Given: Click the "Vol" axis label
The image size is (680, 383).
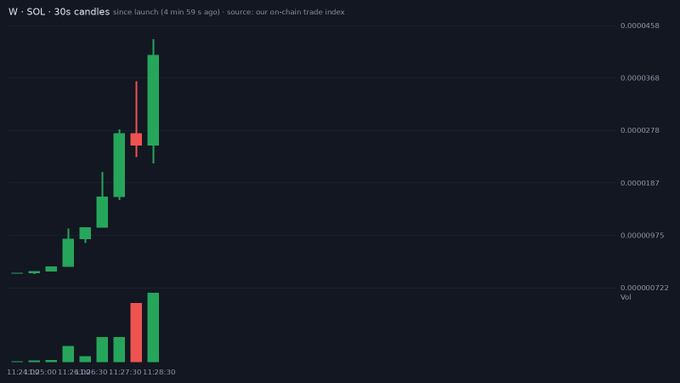Looking at the screenshot, I should tap(625, 297).
